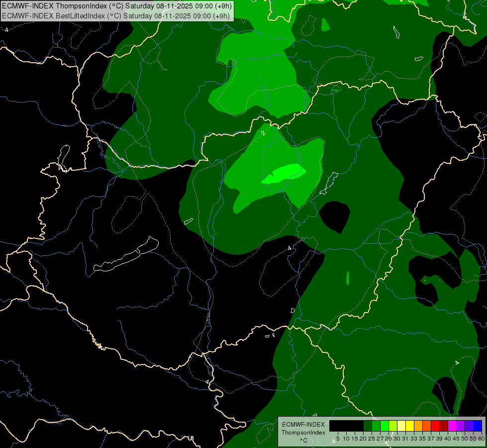
Task: Click the bright green 27-29 legend swatch
Action: (x=385, y=426)
